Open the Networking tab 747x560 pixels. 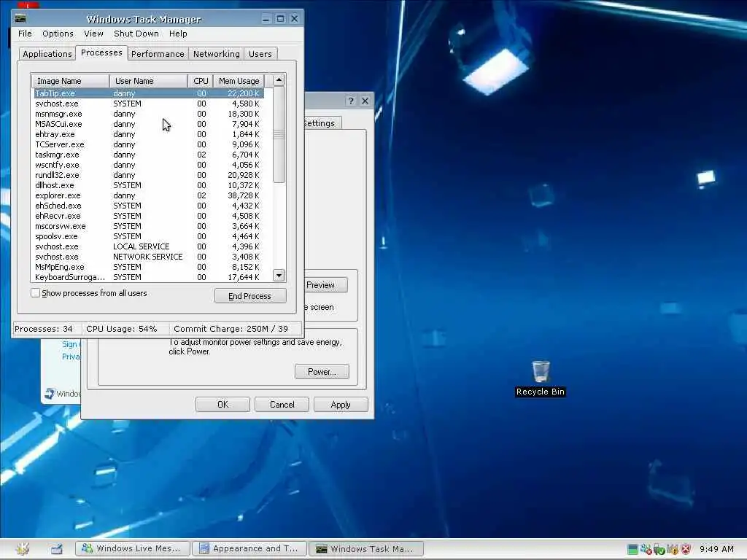pyautogui.click(x=216, y=54)
